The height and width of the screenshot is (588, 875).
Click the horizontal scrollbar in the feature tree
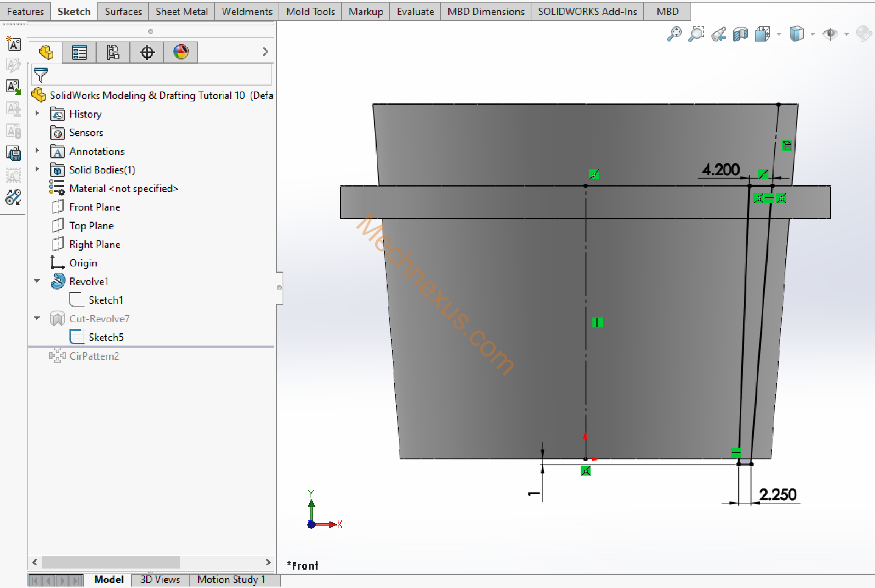click(111, 562)
